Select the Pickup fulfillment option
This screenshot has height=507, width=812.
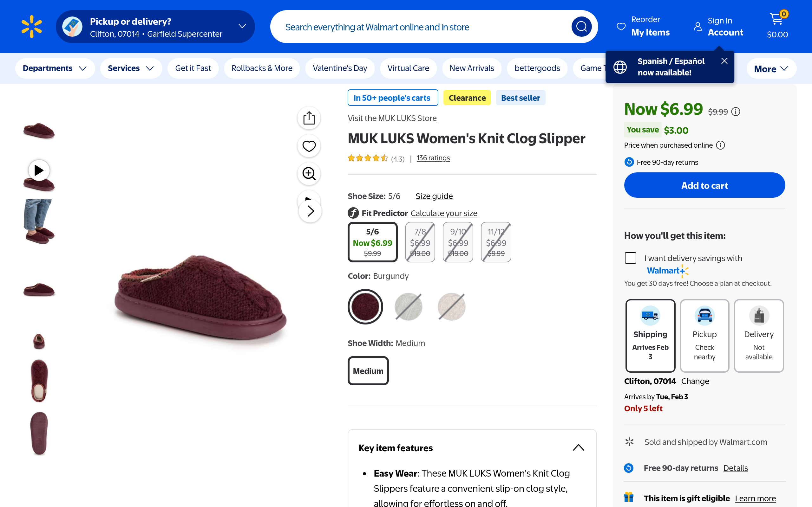(x=704, y=335)
